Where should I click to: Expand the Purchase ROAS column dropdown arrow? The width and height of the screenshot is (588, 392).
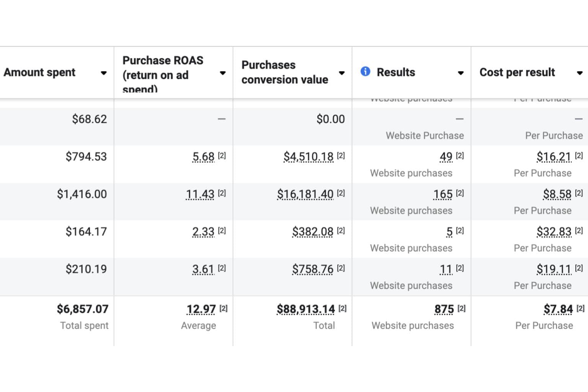pos(222,73)
